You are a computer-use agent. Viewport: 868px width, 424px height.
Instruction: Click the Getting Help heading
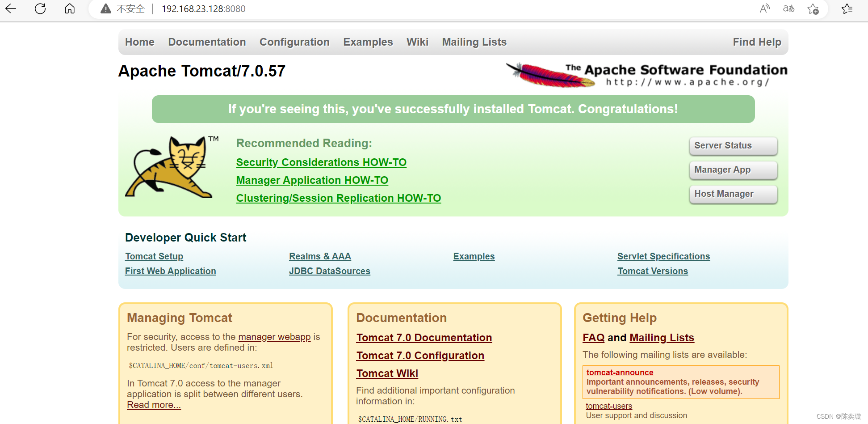620,318
